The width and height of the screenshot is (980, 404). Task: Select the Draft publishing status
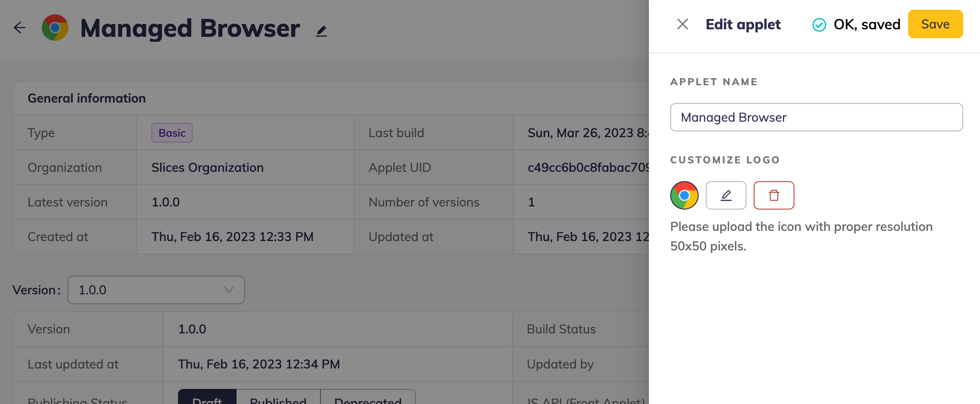point(207,399)
